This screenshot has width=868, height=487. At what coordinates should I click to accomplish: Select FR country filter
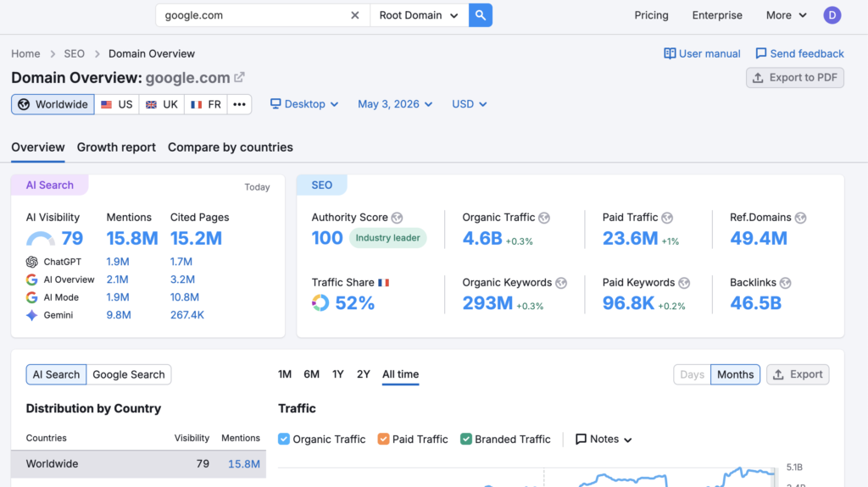(205, 104)
